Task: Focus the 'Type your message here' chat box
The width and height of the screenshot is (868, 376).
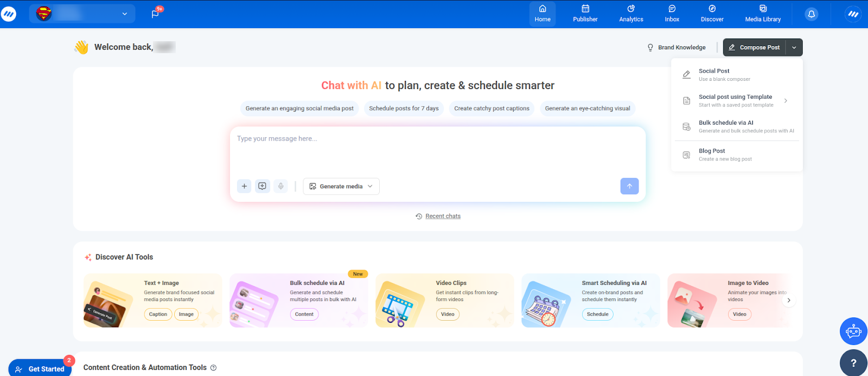Action: point(437,150)
